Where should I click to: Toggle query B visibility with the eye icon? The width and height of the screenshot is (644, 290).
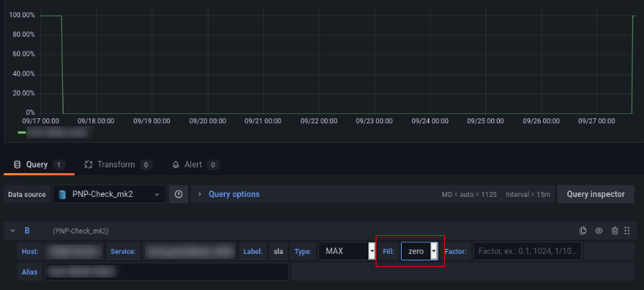click(x=599, y=231)
